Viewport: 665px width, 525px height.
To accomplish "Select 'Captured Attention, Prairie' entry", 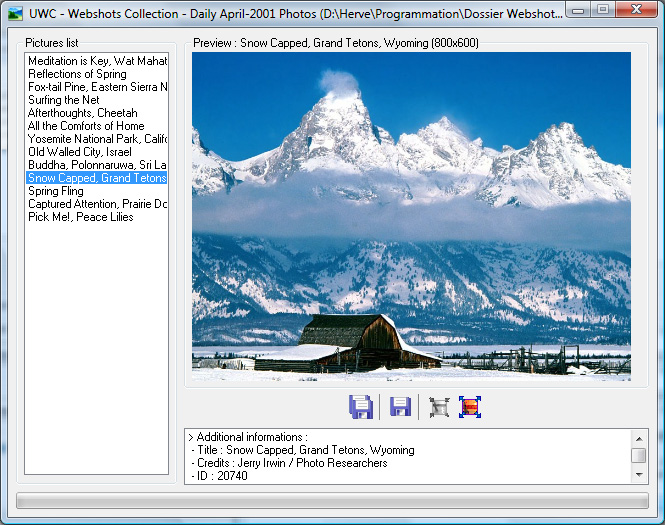I will [97, 204].
